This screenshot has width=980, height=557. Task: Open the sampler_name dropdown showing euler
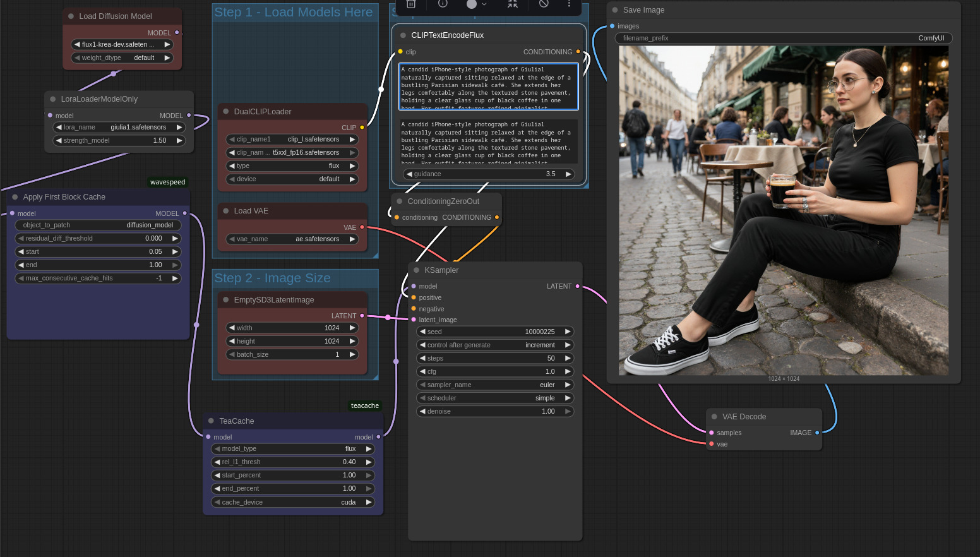494,385
